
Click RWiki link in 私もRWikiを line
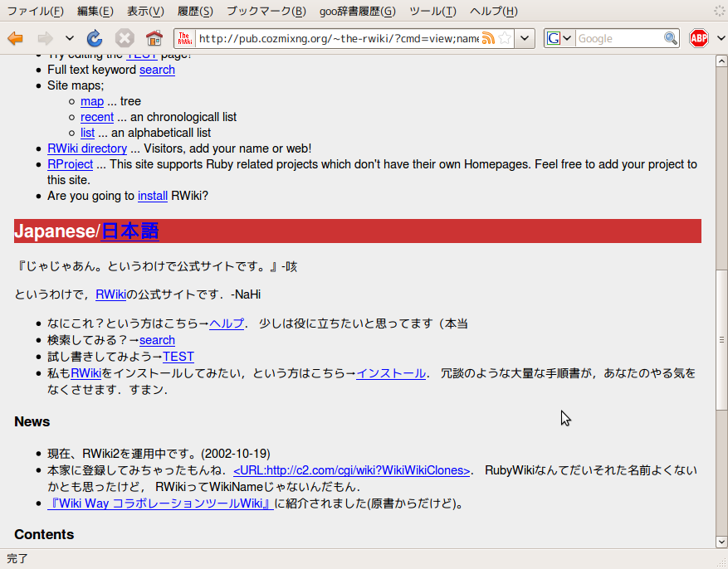pyautogui.click(x=86, y=373)
